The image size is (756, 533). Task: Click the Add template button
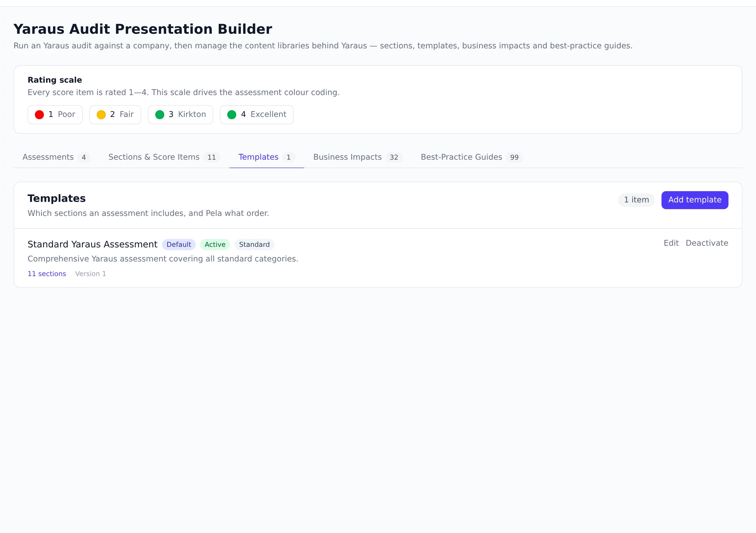click(694, 200)
